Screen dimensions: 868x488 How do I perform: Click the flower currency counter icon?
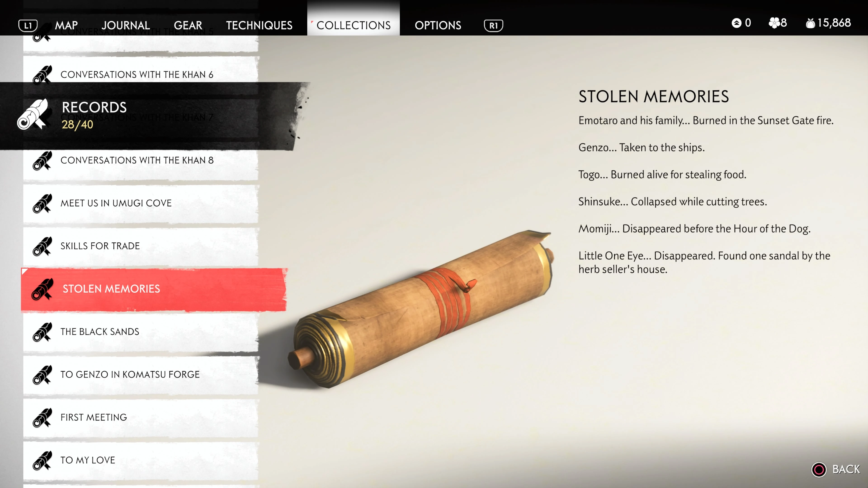pyautogui.click(x=774, y=23)
